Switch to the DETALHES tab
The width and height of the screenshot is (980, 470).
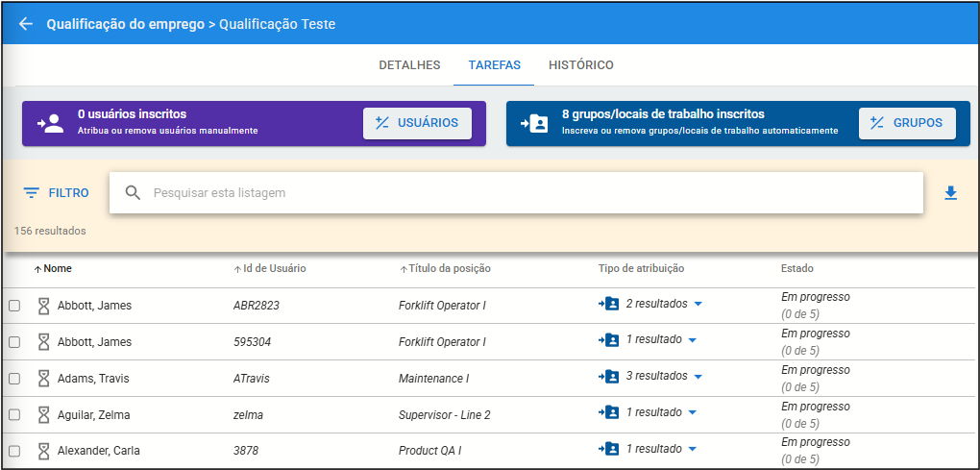pos(409,65)
